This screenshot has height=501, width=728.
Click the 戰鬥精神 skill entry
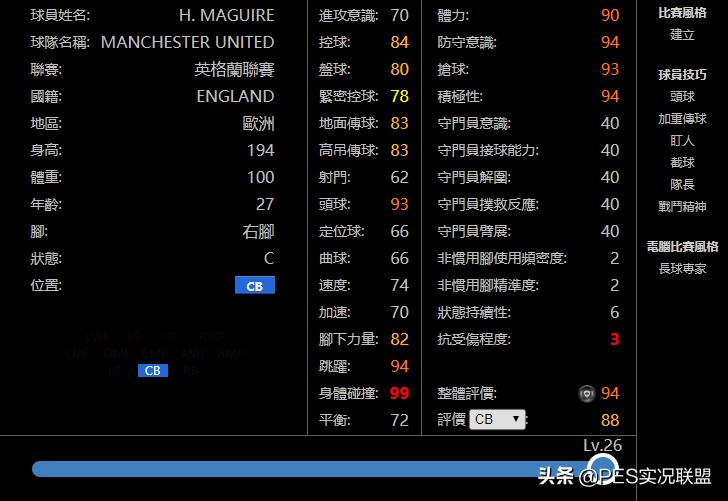(x=682, y=206)
